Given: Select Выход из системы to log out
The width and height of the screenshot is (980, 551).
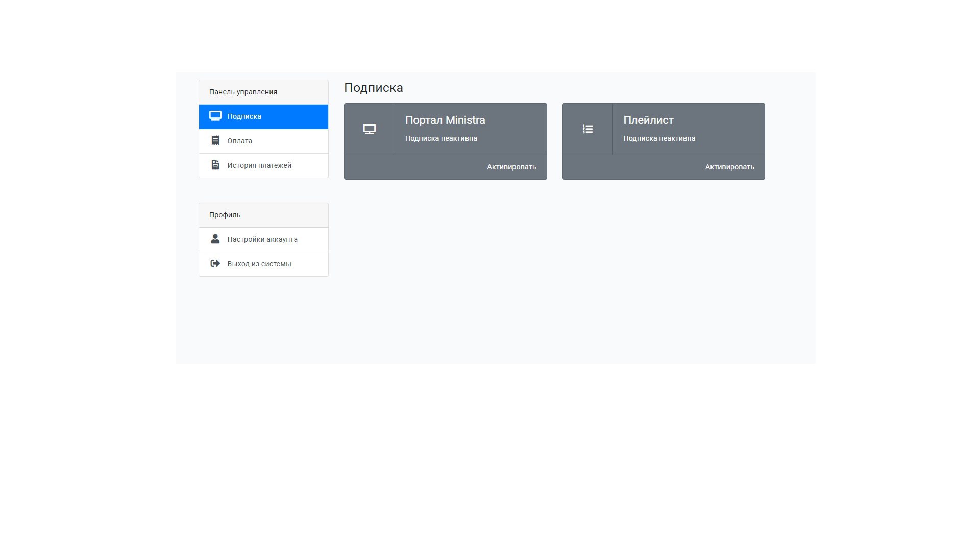Looking at the screenshot, I should coord(263,264).
